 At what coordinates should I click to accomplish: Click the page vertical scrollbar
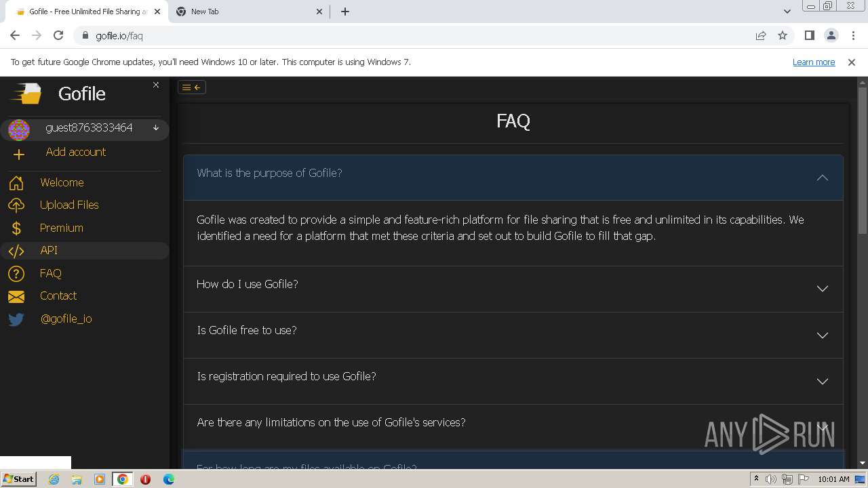863,160
